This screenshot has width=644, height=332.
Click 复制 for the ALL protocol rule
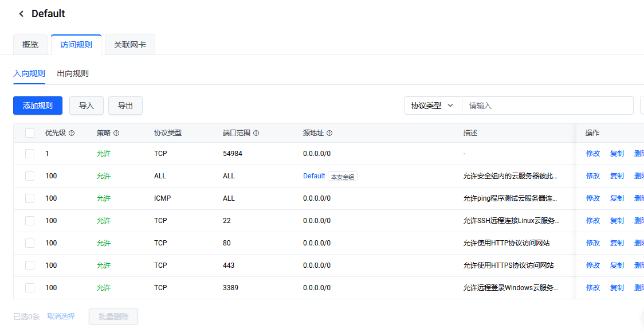617,176
